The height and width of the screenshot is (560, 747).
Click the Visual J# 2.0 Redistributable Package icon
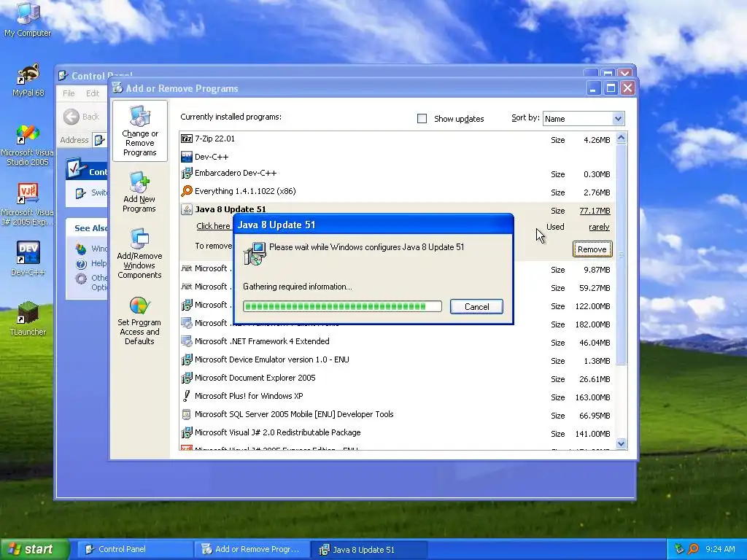click(x=187, y=432)
